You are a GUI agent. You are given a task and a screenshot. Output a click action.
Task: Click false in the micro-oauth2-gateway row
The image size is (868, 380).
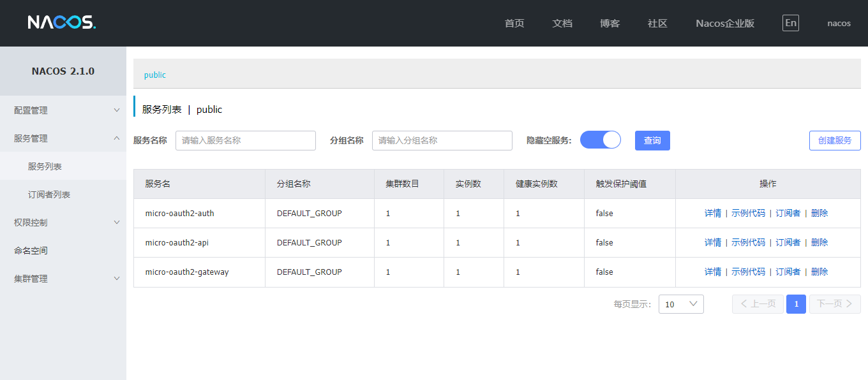click(x=604, y=272)
